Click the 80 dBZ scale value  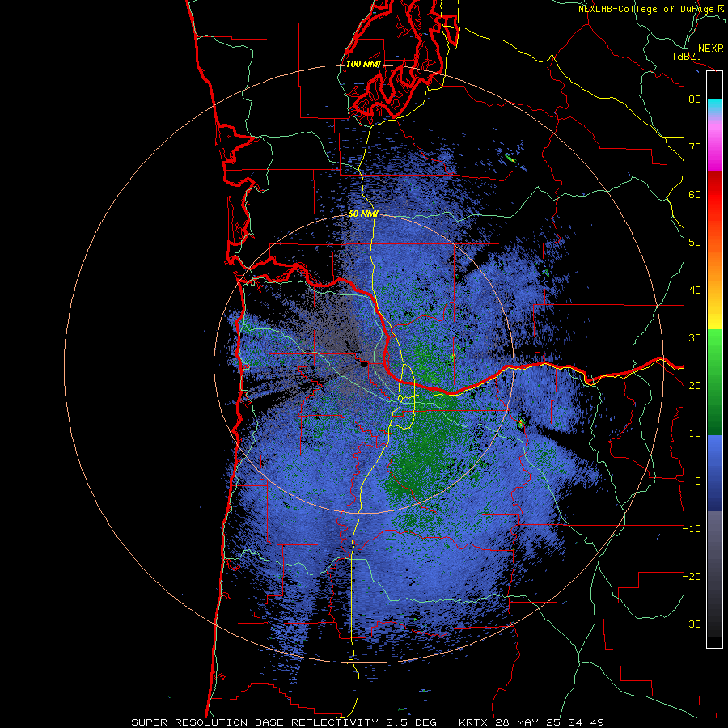(695, 99)
